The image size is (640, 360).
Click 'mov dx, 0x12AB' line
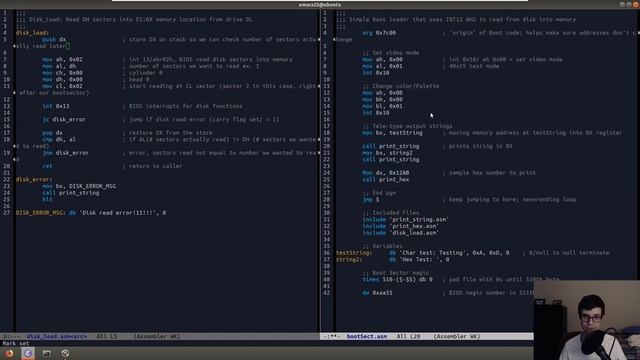pyautogui.click(x=385, y=173)
